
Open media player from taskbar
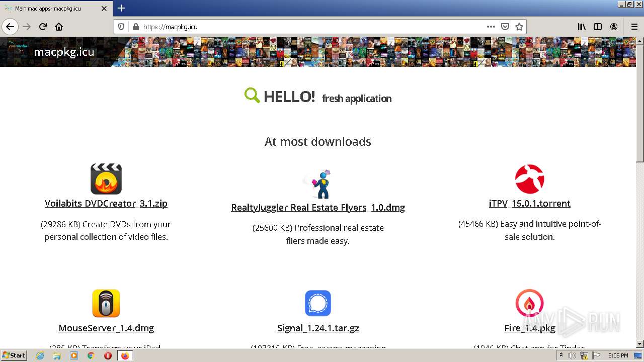tap(74, 355)
